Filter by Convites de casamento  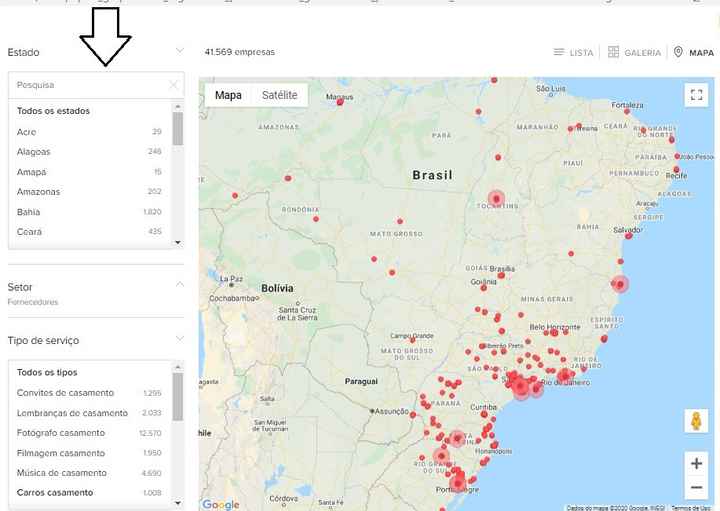[89, 393]
